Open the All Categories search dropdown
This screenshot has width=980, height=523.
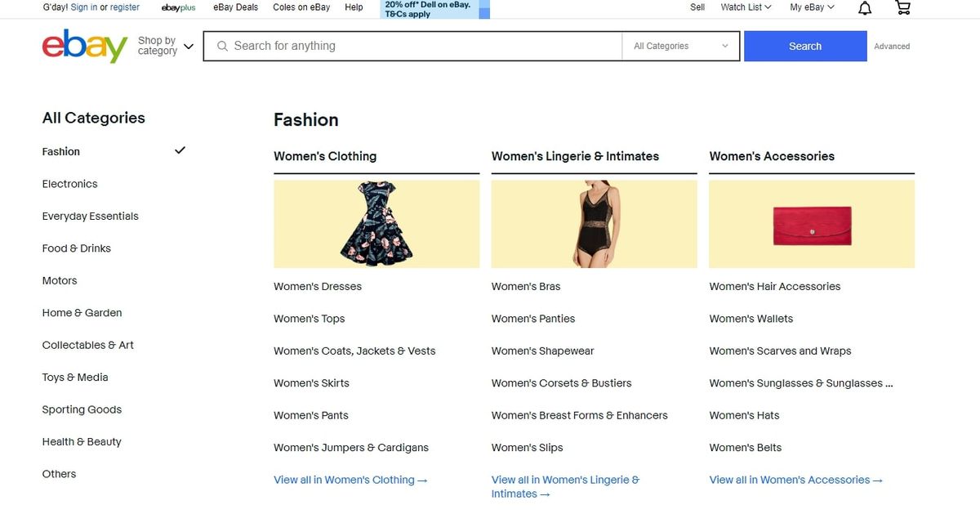[680, 46]
